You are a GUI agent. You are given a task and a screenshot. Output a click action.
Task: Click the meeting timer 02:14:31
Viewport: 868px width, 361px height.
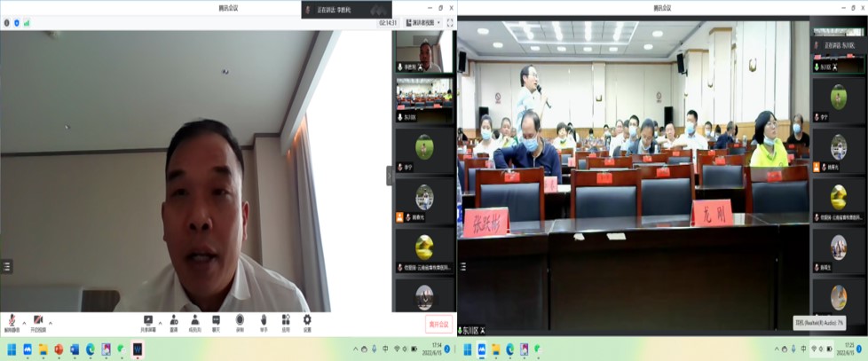[x=388, y=23]
